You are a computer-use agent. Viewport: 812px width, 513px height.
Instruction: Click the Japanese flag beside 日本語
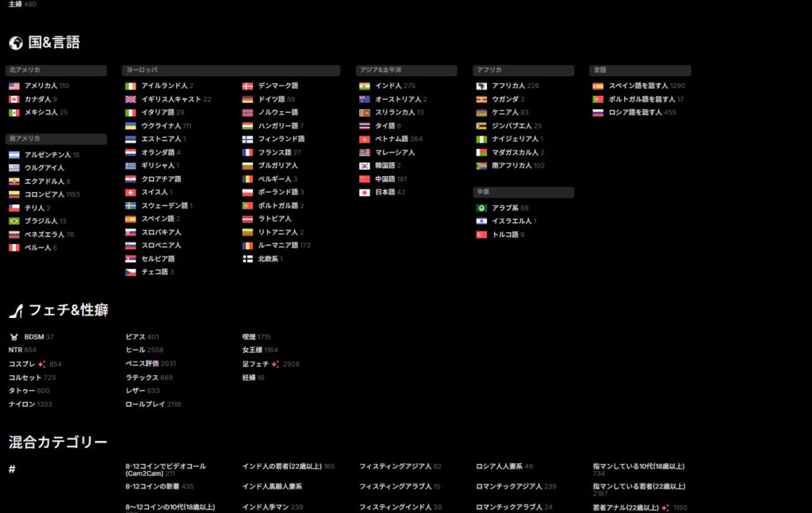[365, 192]
